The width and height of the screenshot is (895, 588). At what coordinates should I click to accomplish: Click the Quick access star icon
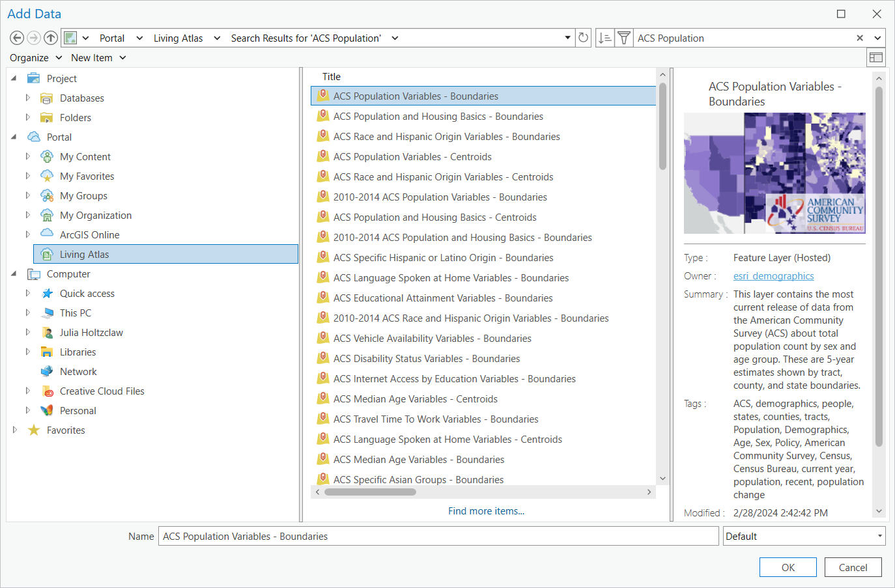46,294
